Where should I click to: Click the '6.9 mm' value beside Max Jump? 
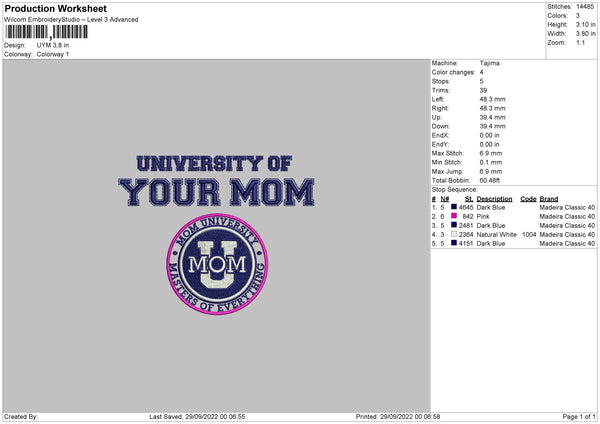pos(491,171)
